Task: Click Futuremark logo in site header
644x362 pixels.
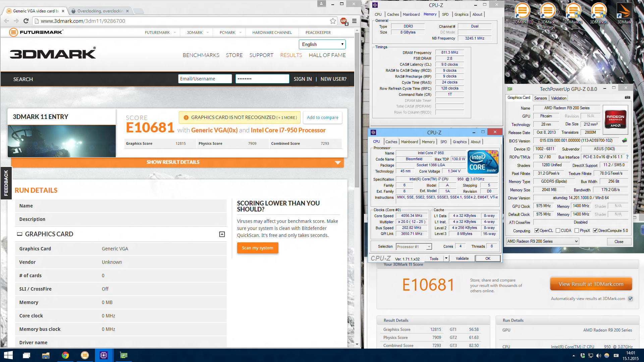Action: 37,32
